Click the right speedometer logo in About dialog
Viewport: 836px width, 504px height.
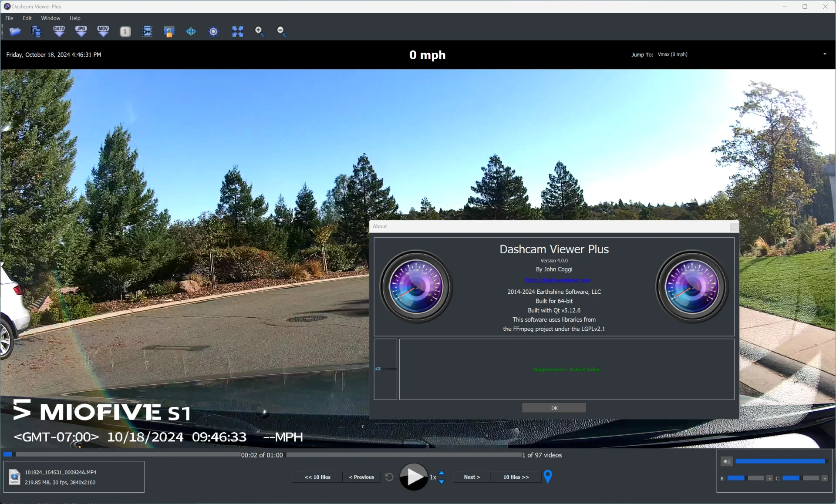pos(692,287)
